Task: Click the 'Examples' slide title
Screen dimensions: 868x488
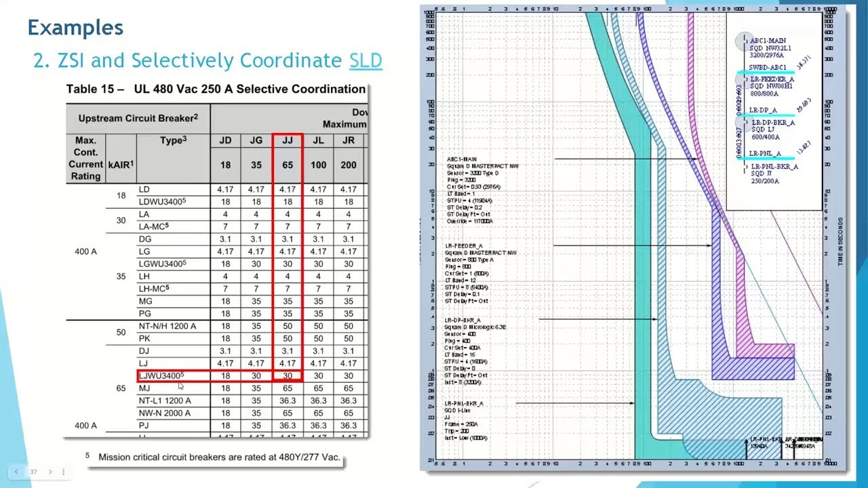Action: point(75,28)
